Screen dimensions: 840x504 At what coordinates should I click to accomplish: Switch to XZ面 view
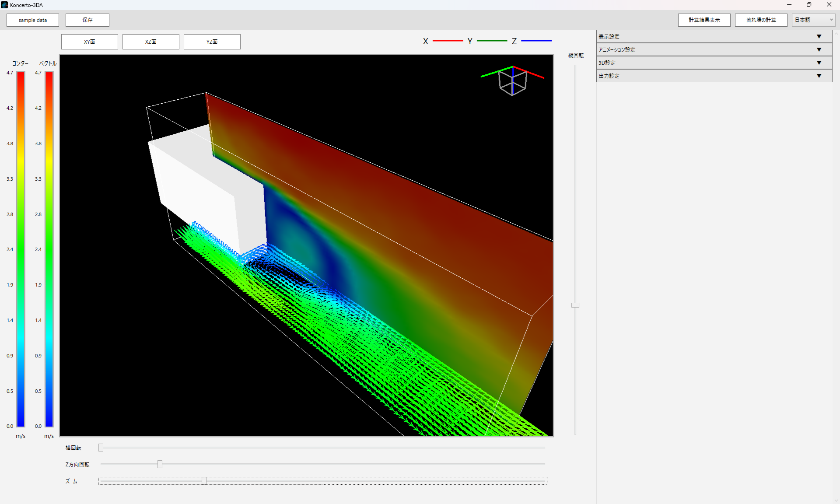(151, 42)
